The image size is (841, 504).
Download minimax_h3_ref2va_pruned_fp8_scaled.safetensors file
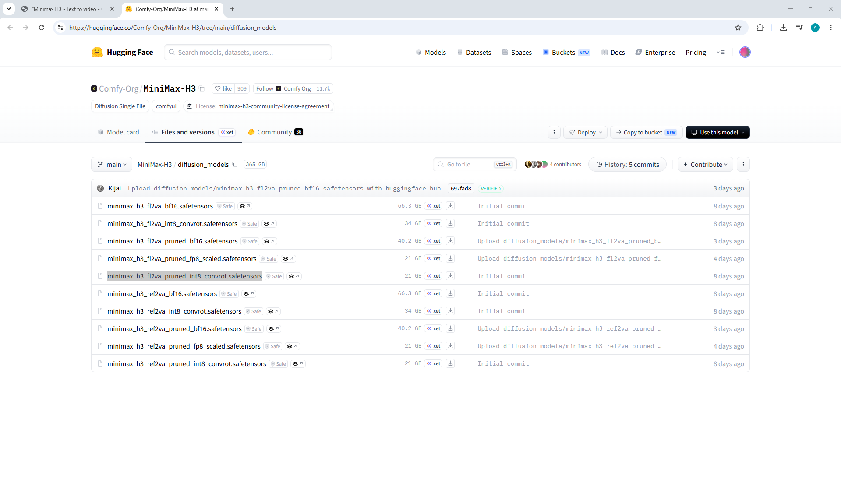pos(450,346)
